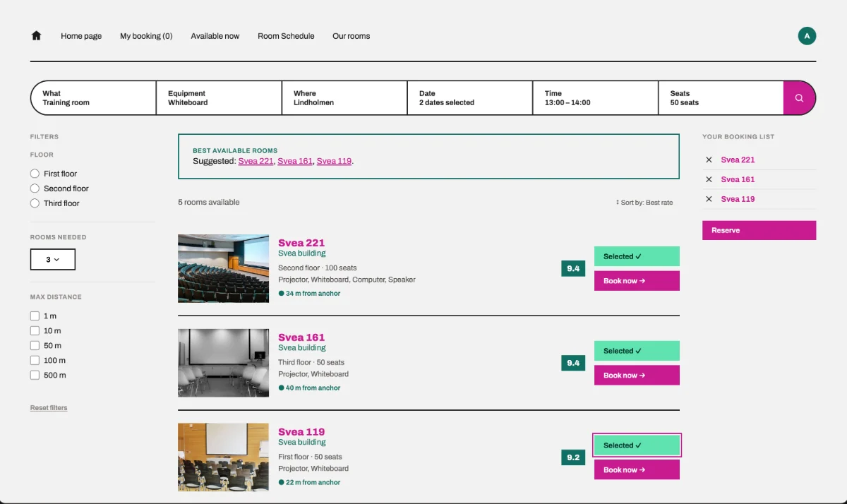The image size is (847, 504).
Task: Open the What Training room selector
Action: click(93, 98)
